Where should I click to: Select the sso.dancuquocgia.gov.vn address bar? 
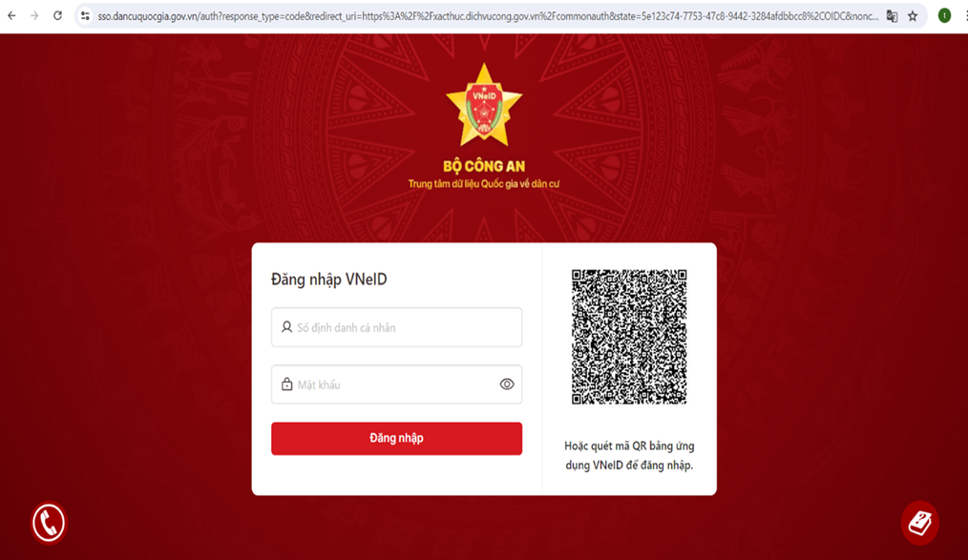[488, 16]
